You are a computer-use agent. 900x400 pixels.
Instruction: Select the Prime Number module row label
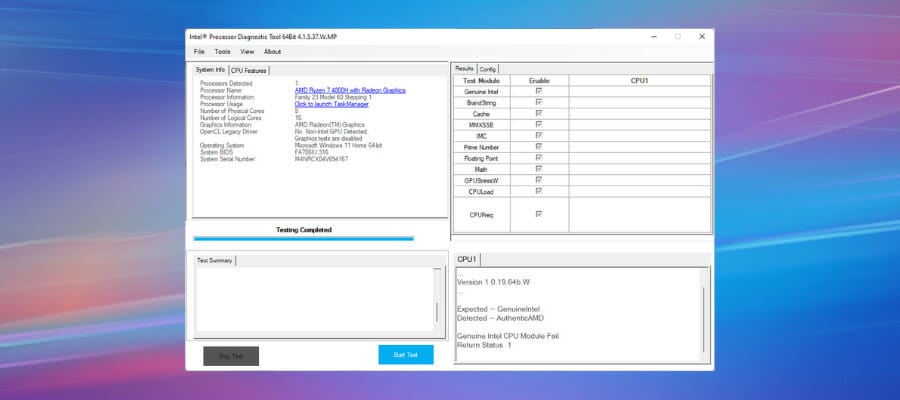[x=482, y=147]
